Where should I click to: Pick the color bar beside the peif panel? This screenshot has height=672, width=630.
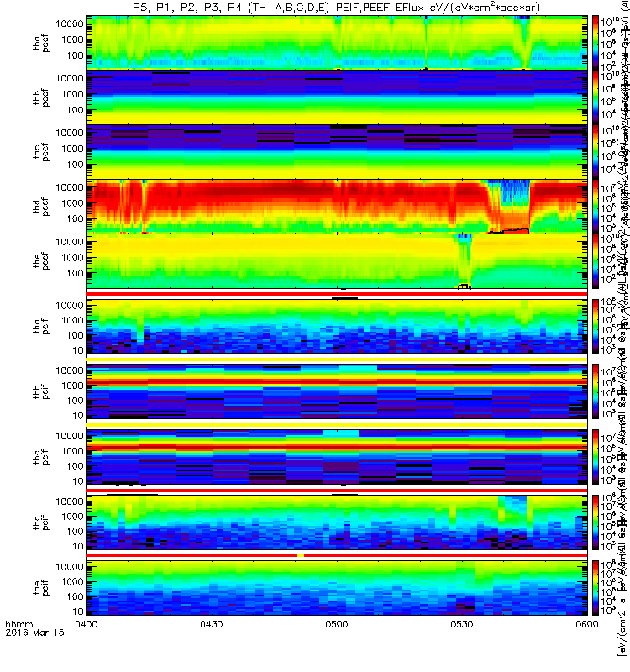596,587
